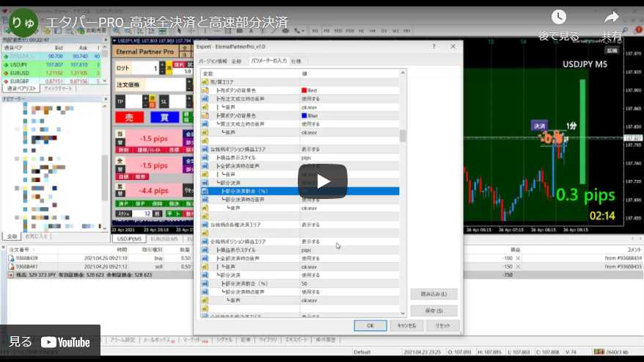Switch to the Navigator 全般 tab

click(x=12, y=236)
